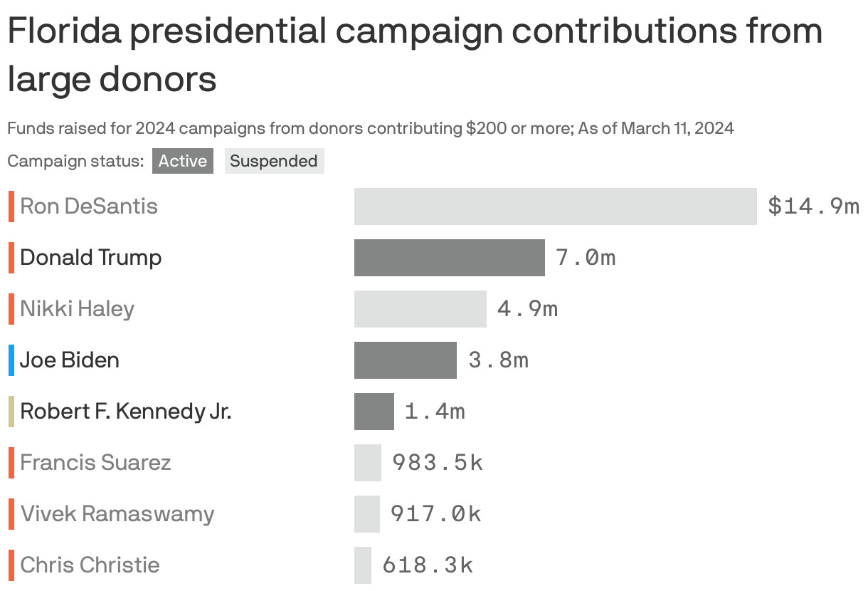The width and height of the screenshot is (868, 591).
Task: Click the subtitle about donors contributing $200
Action: [370, 128]
